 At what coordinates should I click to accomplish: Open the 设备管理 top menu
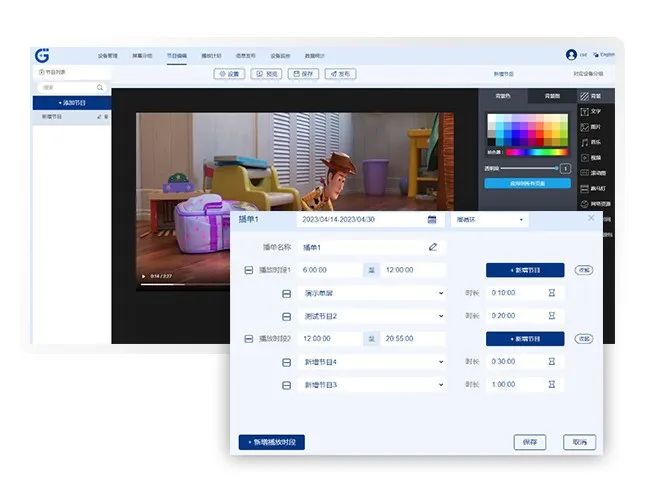(x=108, y=56)
